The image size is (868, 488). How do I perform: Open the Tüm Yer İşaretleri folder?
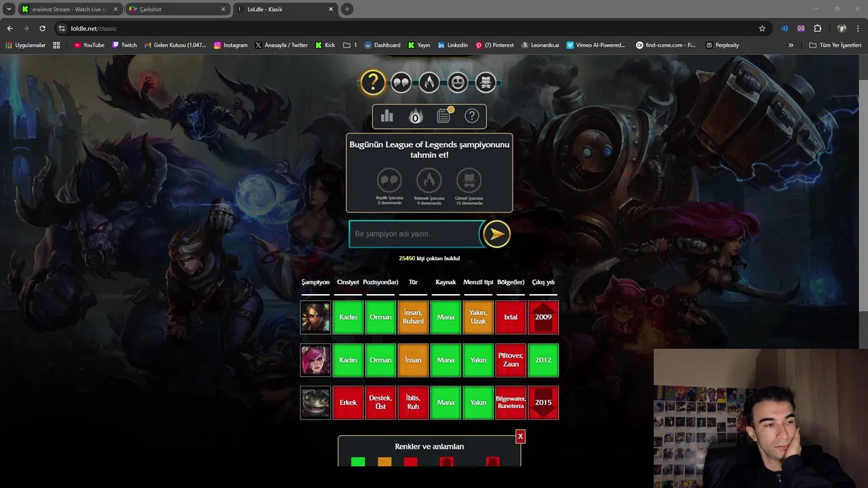pos(835,45)
